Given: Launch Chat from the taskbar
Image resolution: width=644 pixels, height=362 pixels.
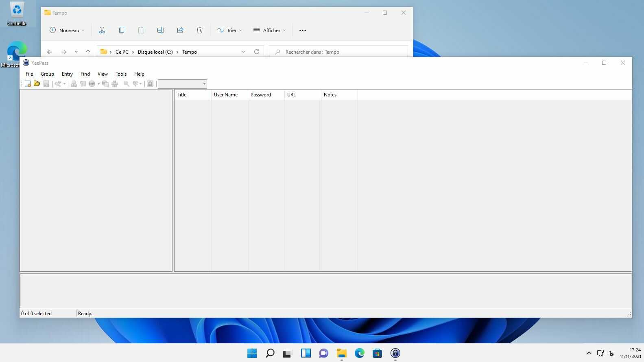Looking at the screenshot, I should tap(324, 353).
